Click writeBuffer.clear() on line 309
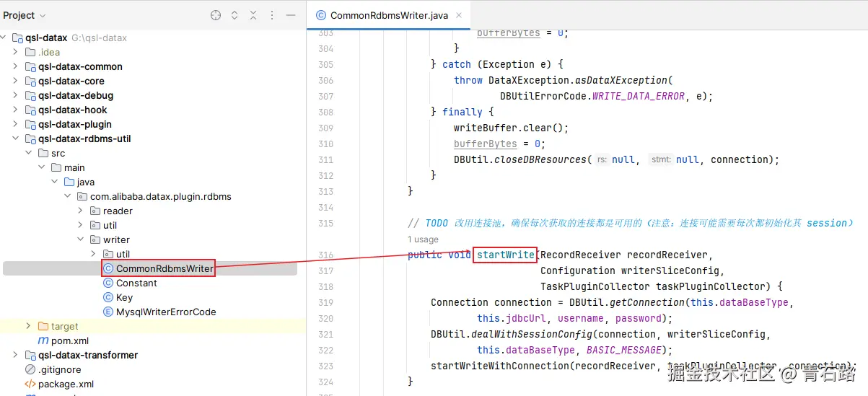Viewport: 868px width, 396px height. [512, 128]
